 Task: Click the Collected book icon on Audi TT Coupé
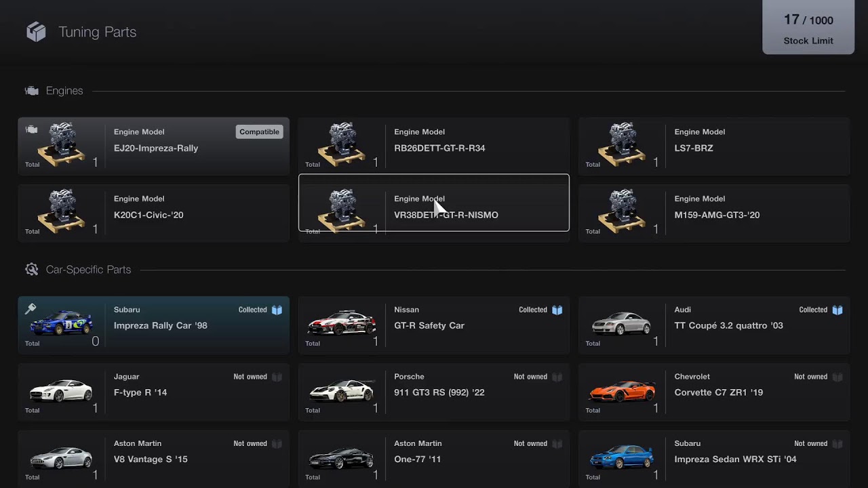[x=837, y=310]
